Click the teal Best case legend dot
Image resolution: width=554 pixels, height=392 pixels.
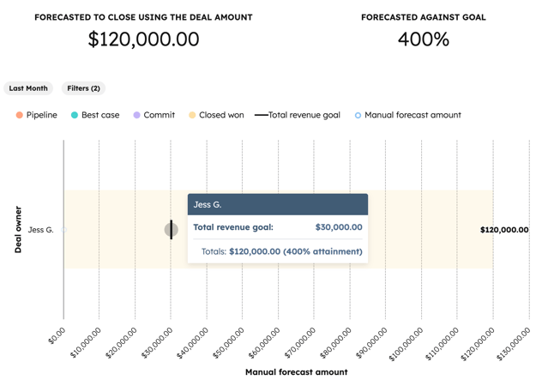[75, 115]
